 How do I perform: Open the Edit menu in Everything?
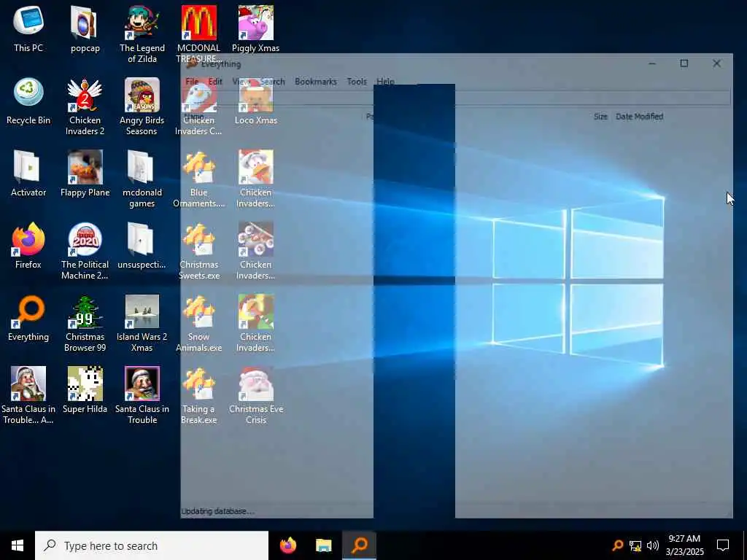(215, 82)
